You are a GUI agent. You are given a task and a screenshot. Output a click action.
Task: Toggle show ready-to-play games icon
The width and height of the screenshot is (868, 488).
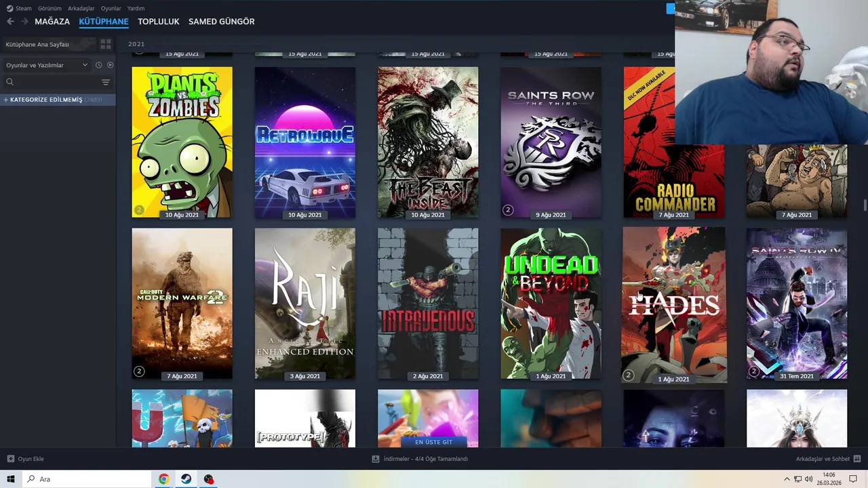(110, 65)
